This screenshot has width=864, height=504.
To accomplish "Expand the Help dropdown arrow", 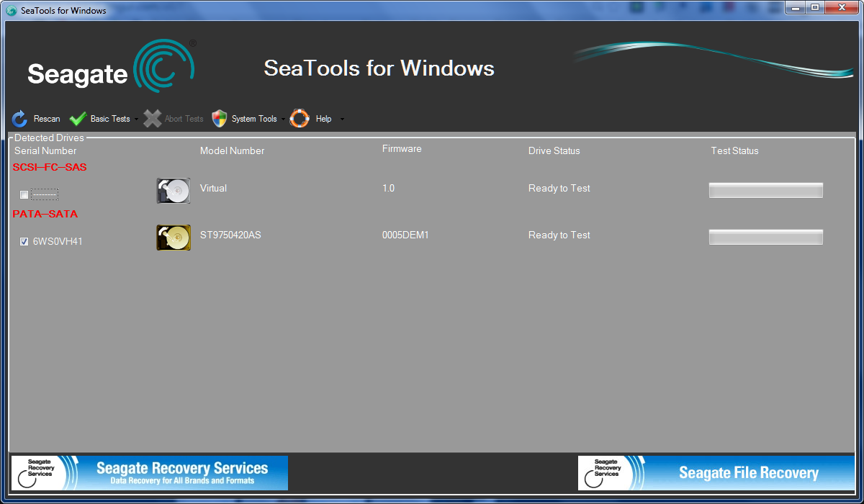I will [342, 120].
